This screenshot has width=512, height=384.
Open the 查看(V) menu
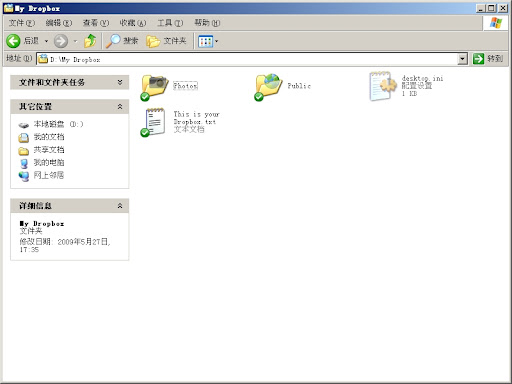coord(96,23)
